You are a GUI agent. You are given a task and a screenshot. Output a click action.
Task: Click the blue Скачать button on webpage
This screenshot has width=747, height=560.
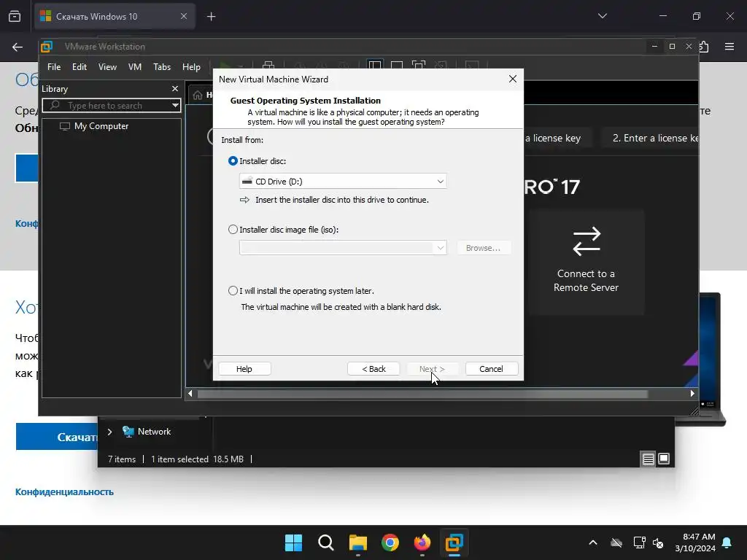57,437
